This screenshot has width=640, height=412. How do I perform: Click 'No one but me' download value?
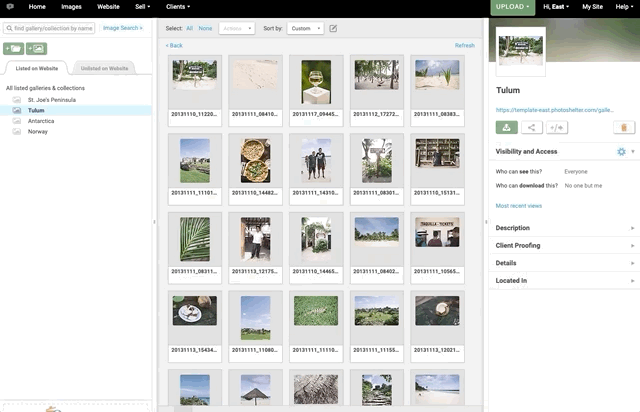coord(583,185)
